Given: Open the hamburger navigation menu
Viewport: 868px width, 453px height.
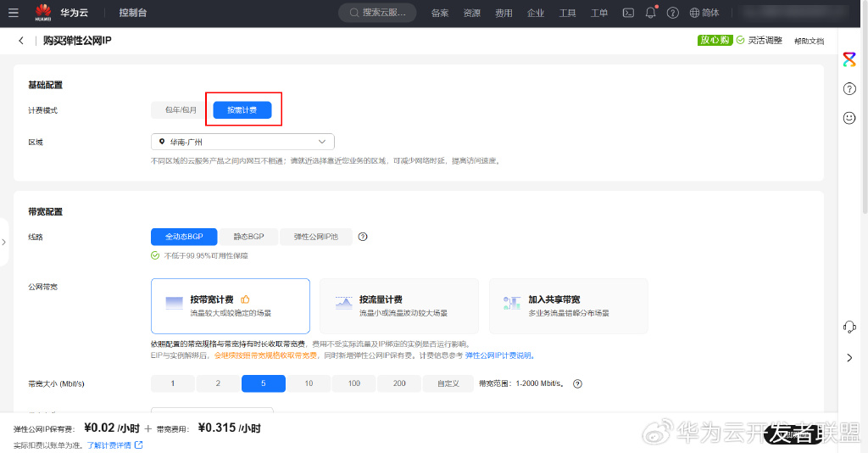Looking at the screenshot, I should 14,13.
